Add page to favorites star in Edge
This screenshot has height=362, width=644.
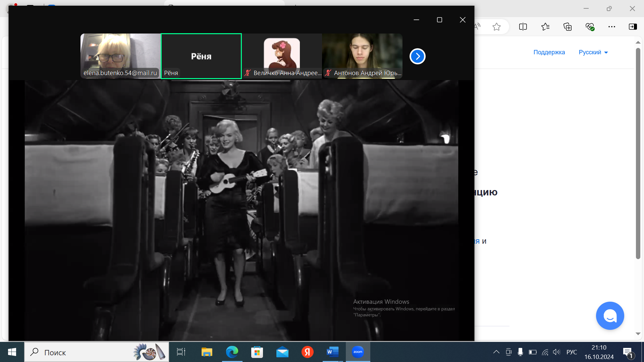[496, 27]
